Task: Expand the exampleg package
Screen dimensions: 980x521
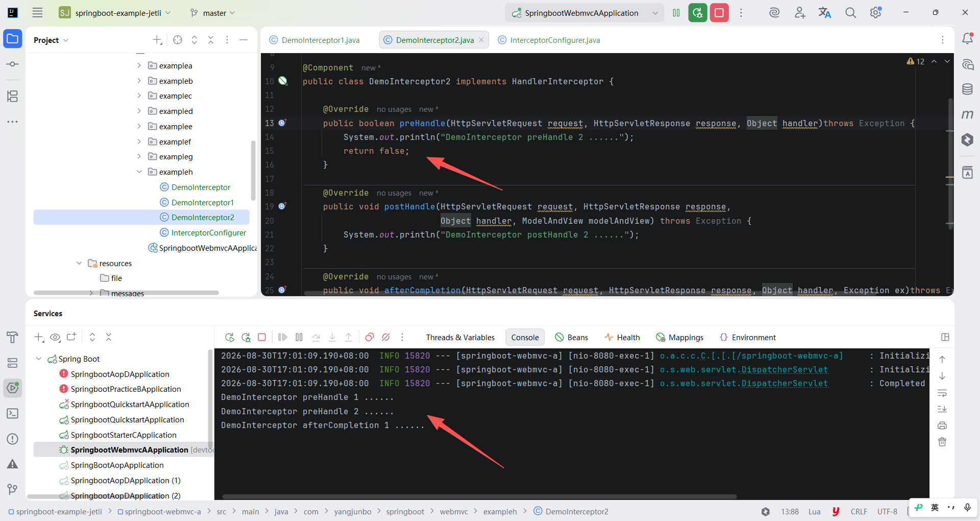Action: 139,156
